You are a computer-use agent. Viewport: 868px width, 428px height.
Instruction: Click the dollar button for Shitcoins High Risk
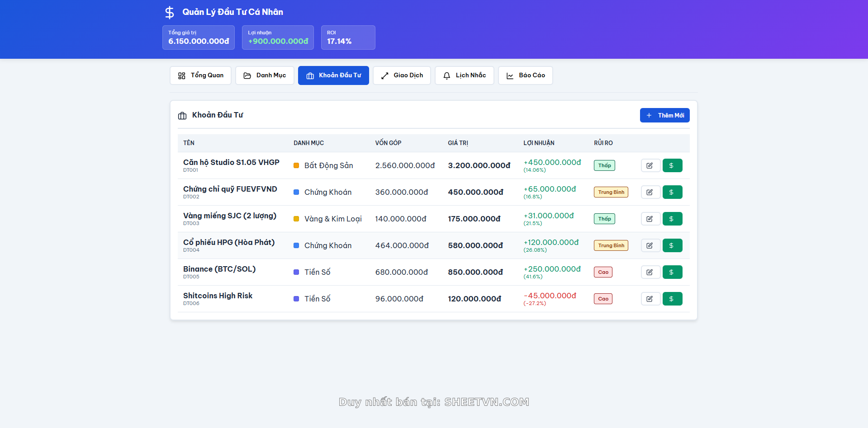[672, 299]
